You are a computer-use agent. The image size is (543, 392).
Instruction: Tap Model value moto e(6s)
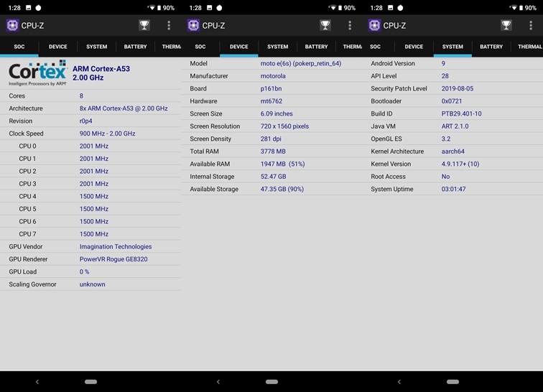click(301, 63)
